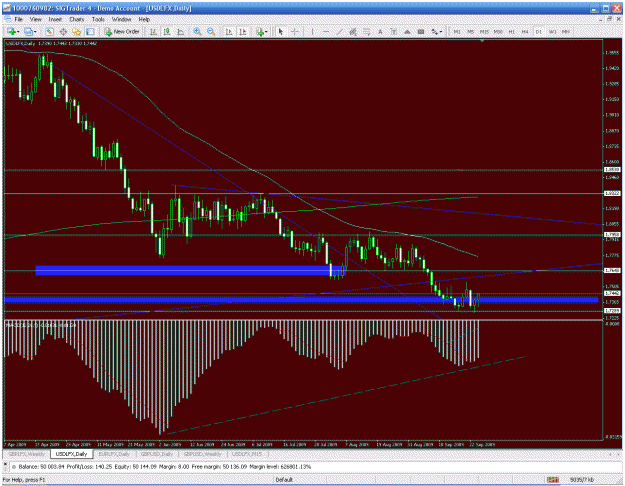The height and width of the screenshot is (486, 625).
Task: Pick the Equidistant Channel tool
Action: click(x=353, y=31)
